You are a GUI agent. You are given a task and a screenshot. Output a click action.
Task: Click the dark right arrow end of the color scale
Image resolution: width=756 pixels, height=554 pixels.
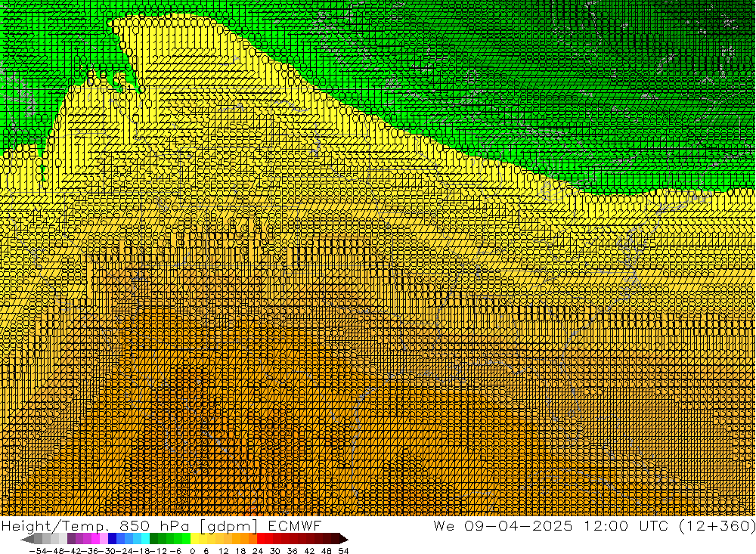(x=343, y=539)
